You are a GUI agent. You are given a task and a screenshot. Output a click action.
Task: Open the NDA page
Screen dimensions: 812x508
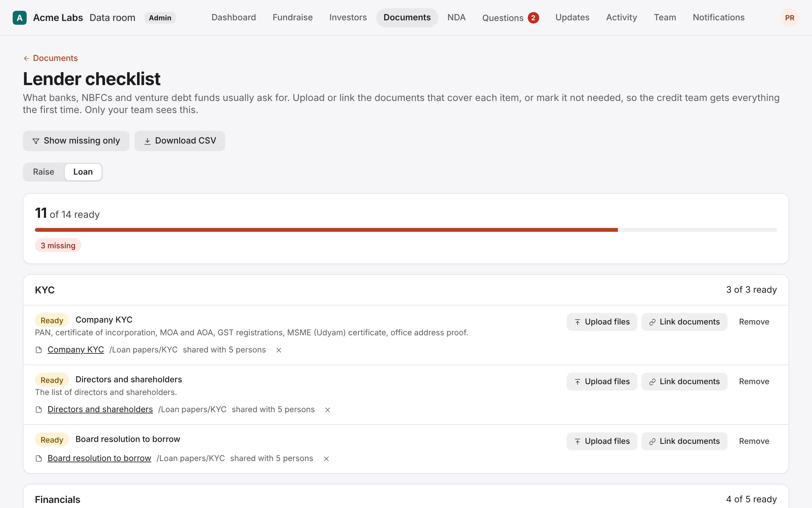[456, 17]
